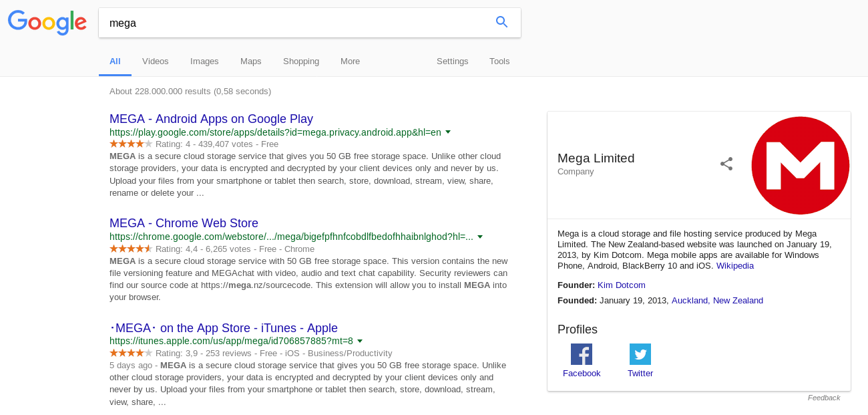Share the Mega Limited knowledge panel
868x415 pixels.
(726, 164)
